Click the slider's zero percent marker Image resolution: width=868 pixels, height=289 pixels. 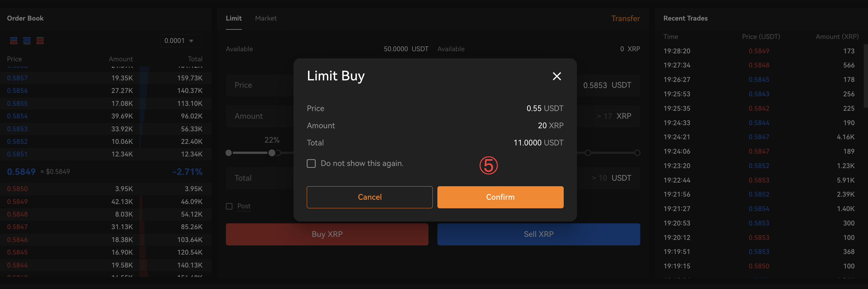click(x=229, y=153)
